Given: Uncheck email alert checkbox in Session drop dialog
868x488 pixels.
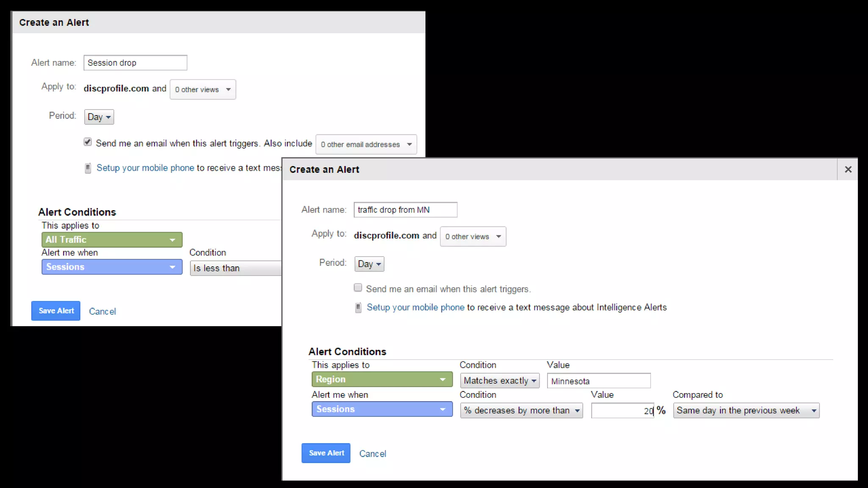Looking at the screenshot, I should [x=87, y=142].
